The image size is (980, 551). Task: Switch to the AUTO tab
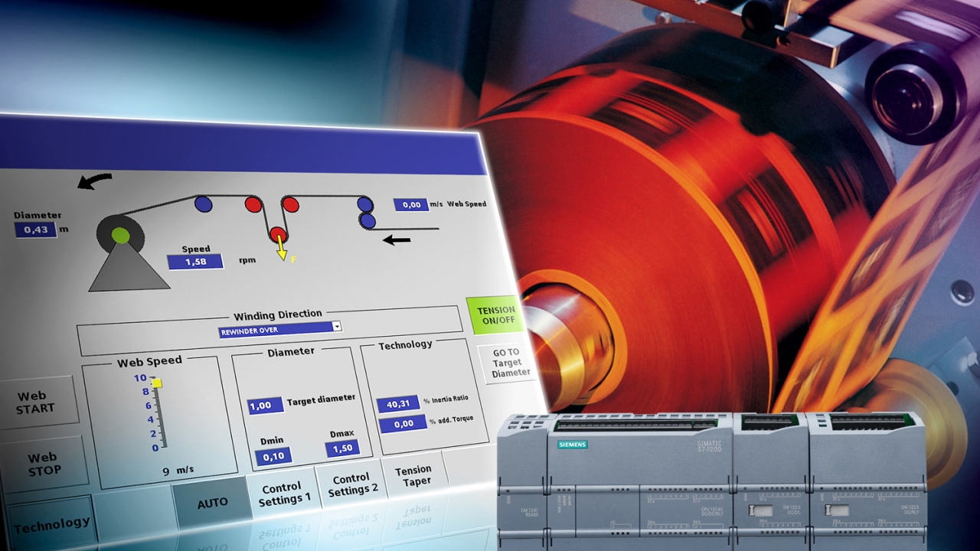coord(212,503)
